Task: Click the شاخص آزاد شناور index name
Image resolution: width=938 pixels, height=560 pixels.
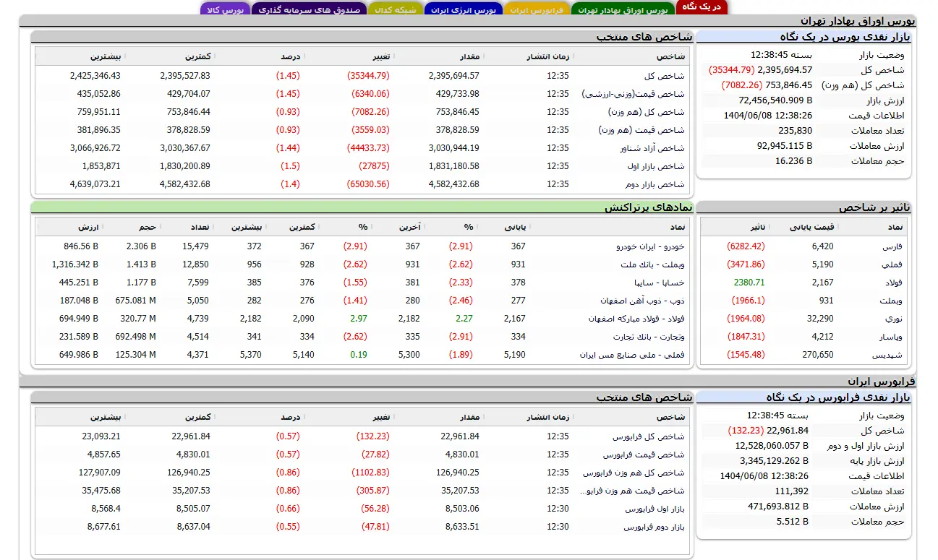Action: coord(653,148)
